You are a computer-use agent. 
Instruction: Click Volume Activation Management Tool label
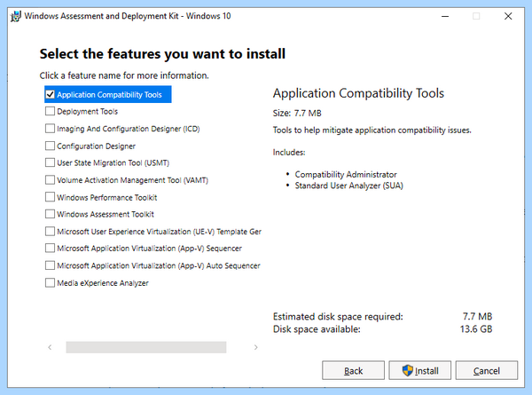coord(132,180)
